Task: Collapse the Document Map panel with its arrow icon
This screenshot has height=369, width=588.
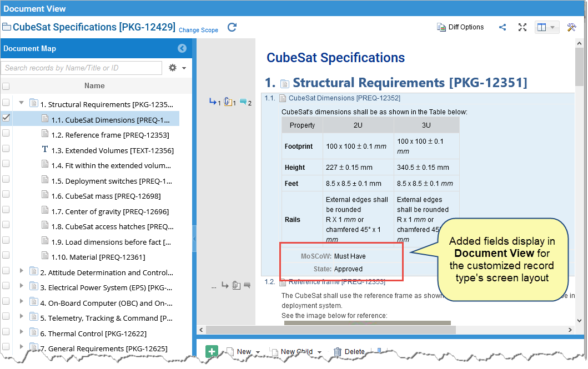Action: pos(182,48)
